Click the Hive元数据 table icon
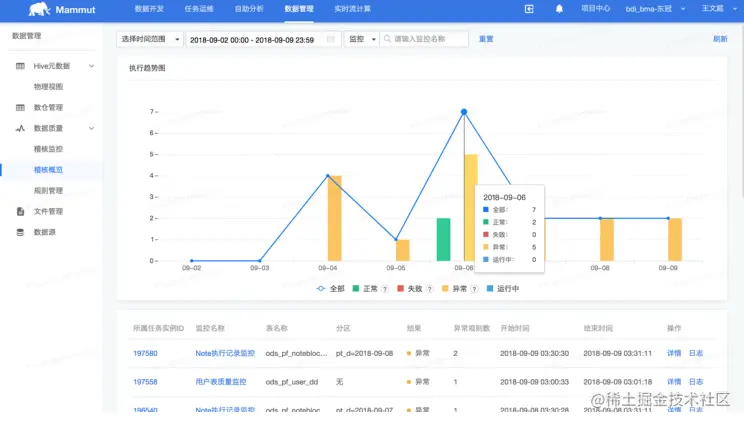The image size is (744, 422). tap(20, 66)
